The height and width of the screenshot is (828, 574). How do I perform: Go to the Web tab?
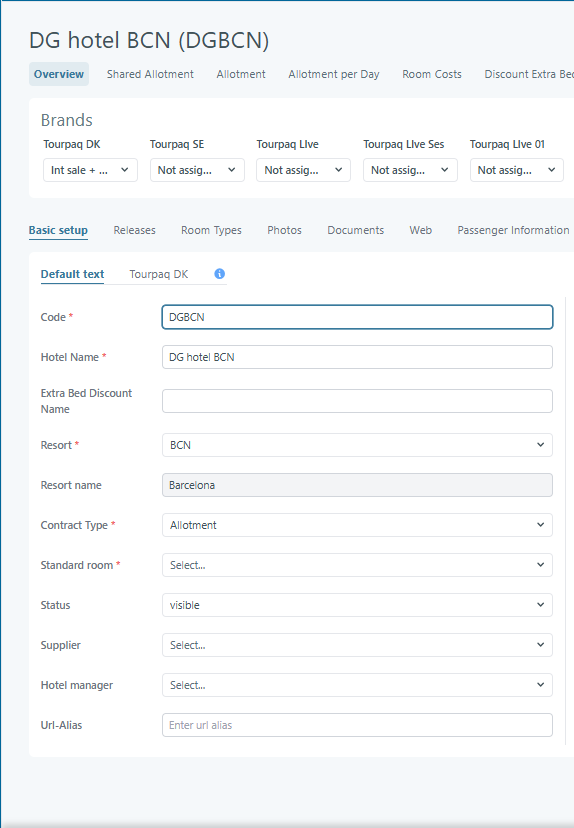pos(421,230)
